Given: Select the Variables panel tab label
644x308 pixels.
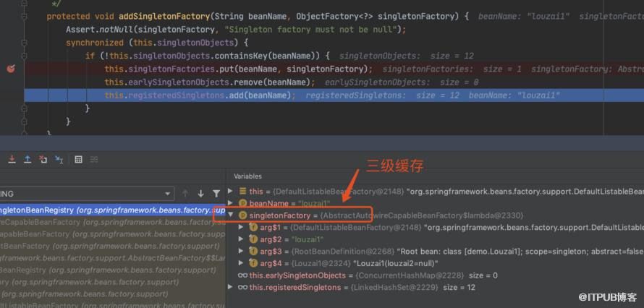Looking at the screenshot, I should pos(247,176).
